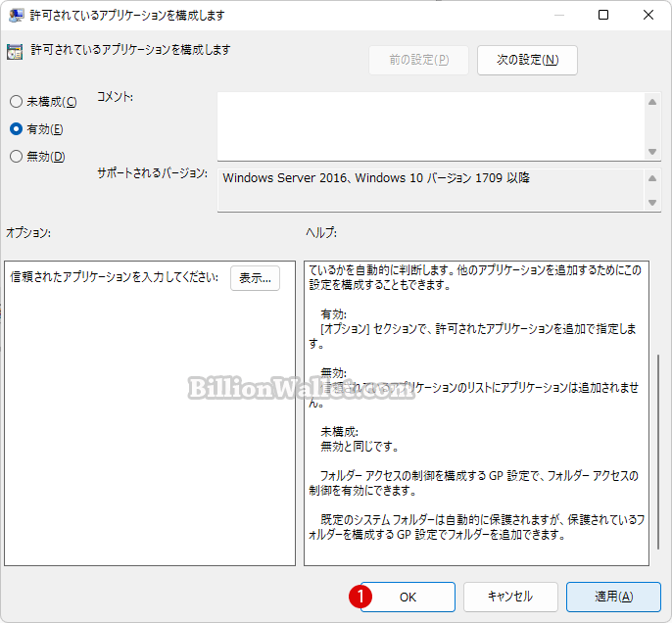Click the オプション: label
Screen dimensions: 672x623
coord(28,233)
